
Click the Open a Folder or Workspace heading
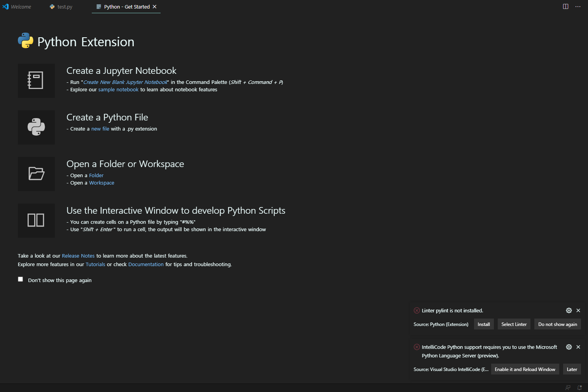[x=125, y=164]
